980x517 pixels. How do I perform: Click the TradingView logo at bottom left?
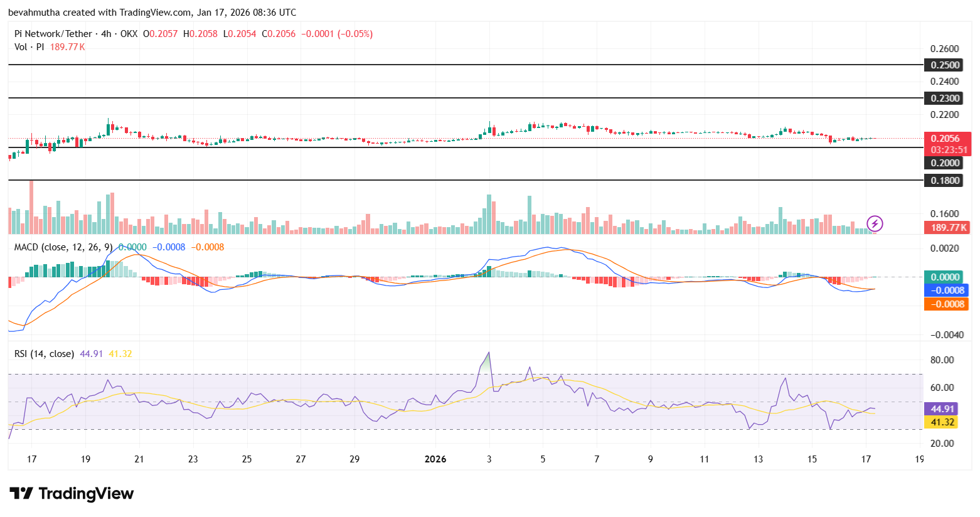[x=72, y=494]
